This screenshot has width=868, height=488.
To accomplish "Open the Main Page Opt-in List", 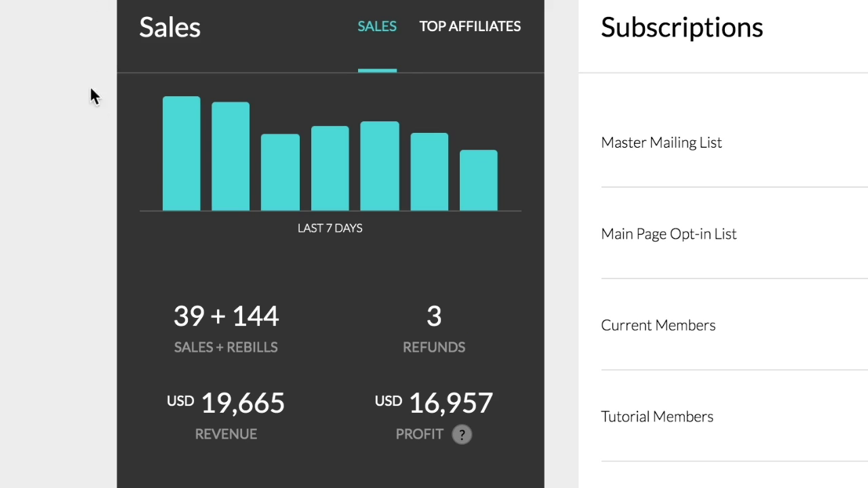I will pyautogui.click(x=669, y=234).
